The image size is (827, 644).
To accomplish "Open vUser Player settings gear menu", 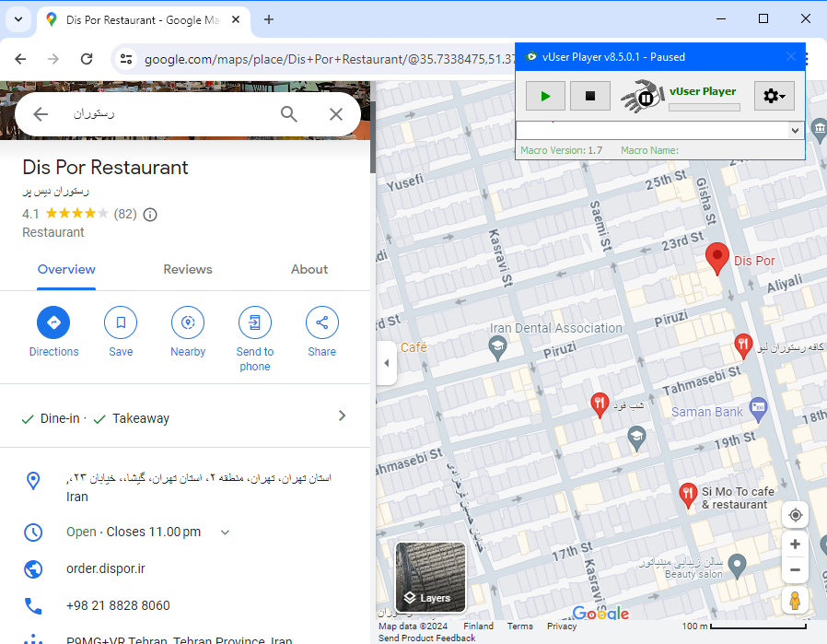I will click(x=774, y=96).
